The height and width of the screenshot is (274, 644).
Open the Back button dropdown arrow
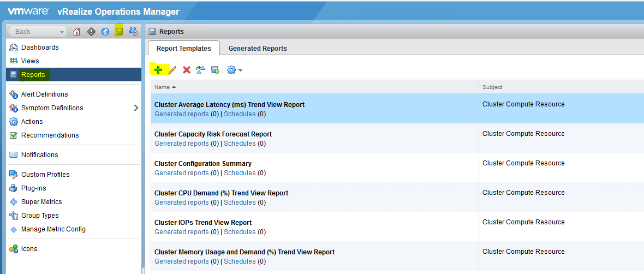click(x=62, y=32)
